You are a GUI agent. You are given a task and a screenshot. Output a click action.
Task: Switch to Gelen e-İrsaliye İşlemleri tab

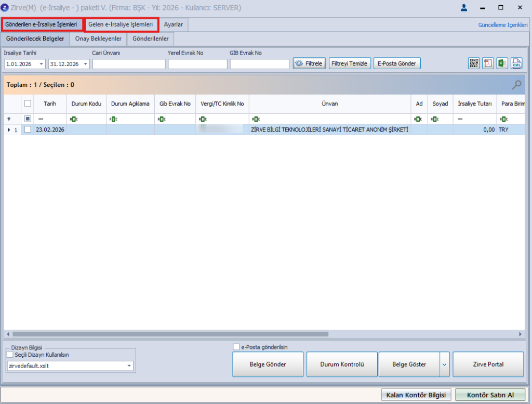(121, 24)
